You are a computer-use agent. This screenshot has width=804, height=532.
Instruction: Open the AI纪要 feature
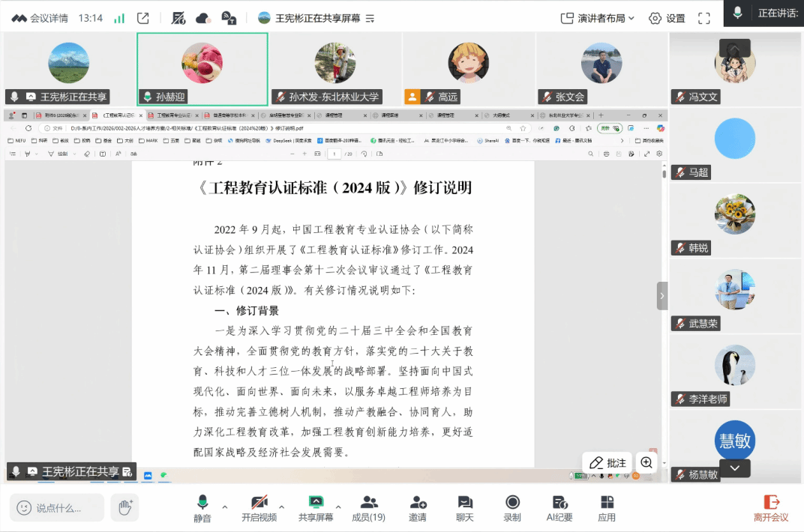(559, 507)
